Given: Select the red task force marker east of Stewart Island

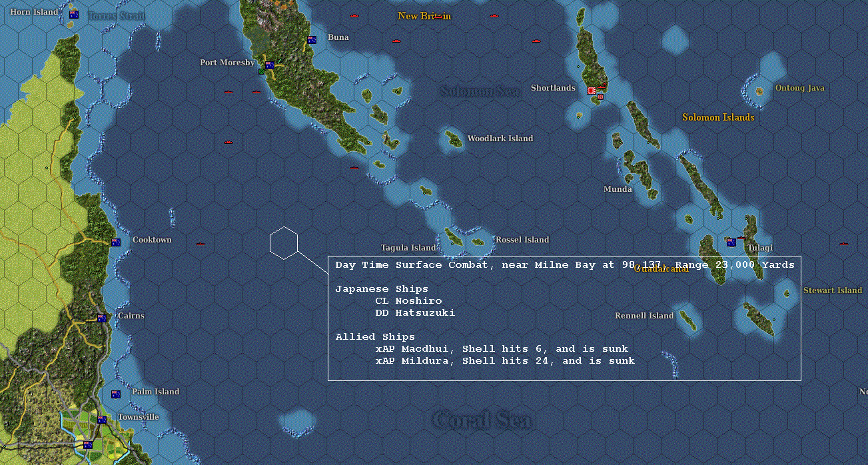Looking at the screenshot, I should 844,244.
